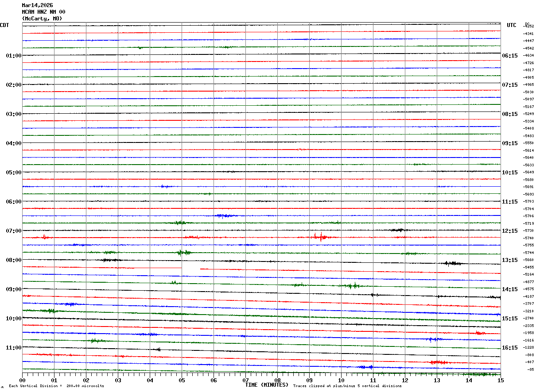Click the DC offset value '-4341'
This screenshot has width=536, height=392.
pos(528,34)
